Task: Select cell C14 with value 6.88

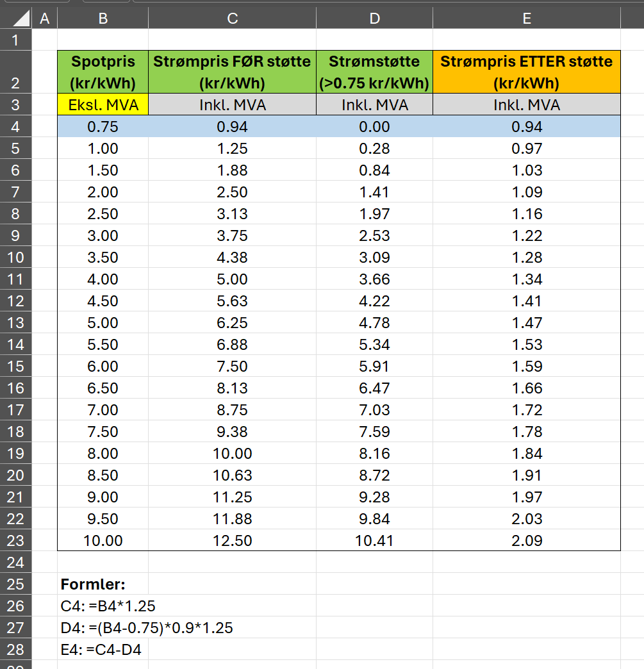Action: coord(232,344)
